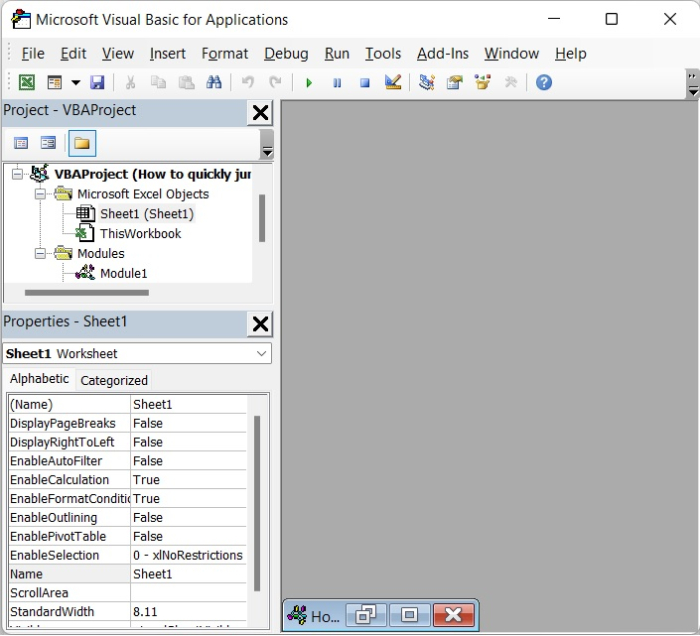The width and height of the screenshot is (700, 636).
Task: Open the Window menu
Action: (x=512, y=54)
